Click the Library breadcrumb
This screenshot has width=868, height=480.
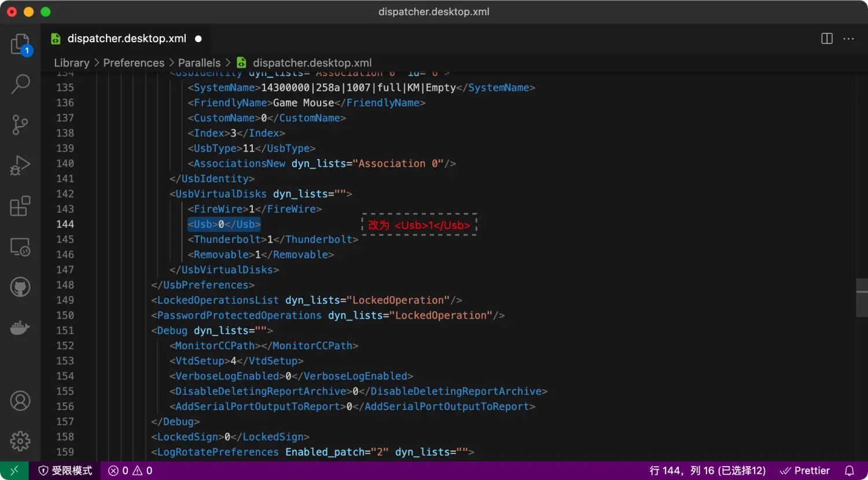coord(72,62)
